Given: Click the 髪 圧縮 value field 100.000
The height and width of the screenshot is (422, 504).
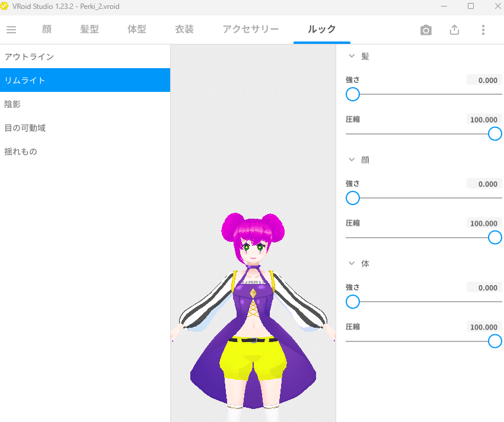Looking at the screenshot, I should pos(484,120).
